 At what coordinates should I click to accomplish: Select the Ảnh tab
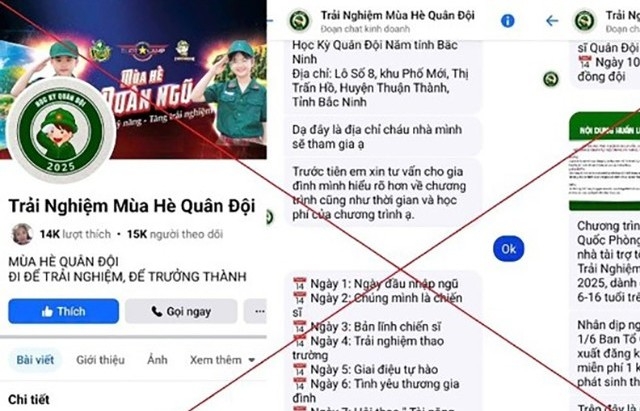tap(157, 360)
